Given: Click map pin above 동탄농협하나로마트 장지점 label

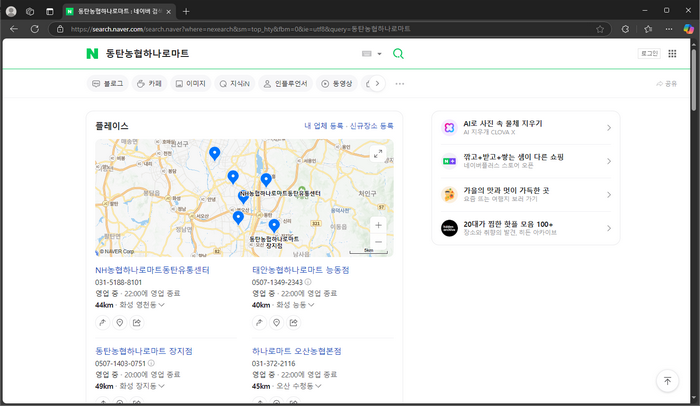Looking at the screenshot, I should point(274,226).
